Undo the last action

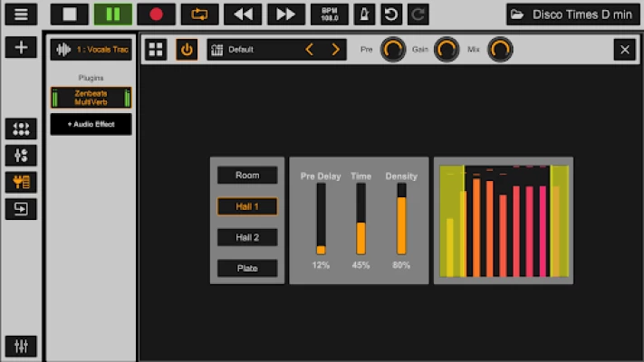(x=390, y=14)
